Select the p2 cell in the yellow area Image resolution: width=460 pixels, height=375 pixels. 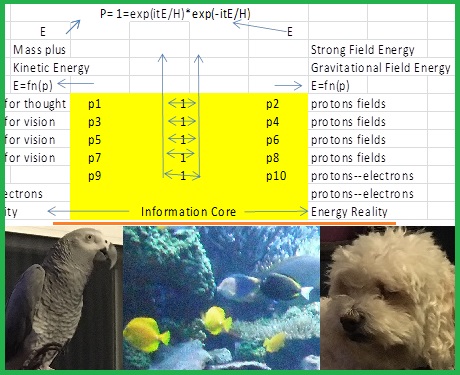(x=273, y=104)
